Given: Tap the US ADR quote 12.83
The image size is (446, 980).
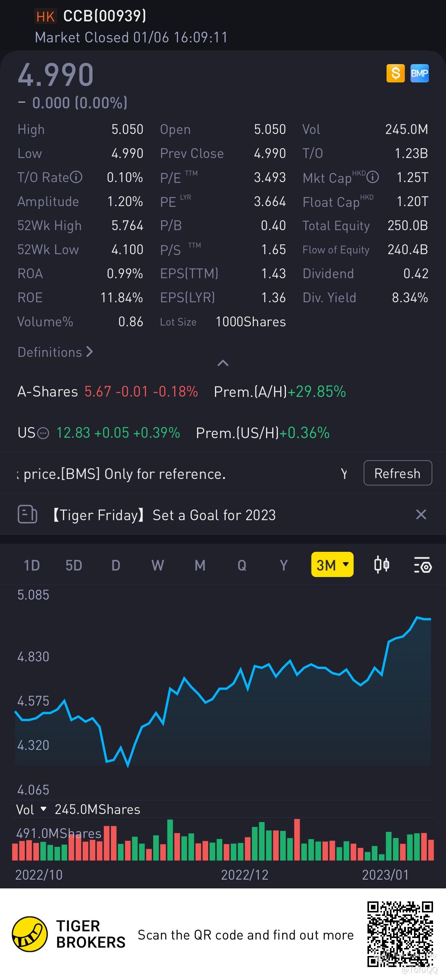Looking at the screenshot, I should pyautogui.click(x=73, y=433).
